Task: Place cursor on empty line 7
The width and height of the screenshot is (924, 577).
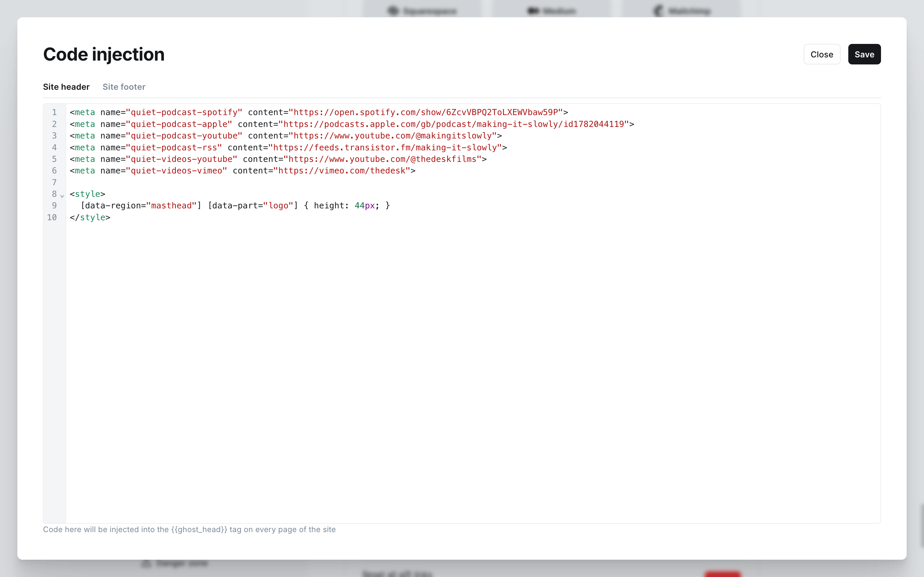Action: [x=473, y=182]
